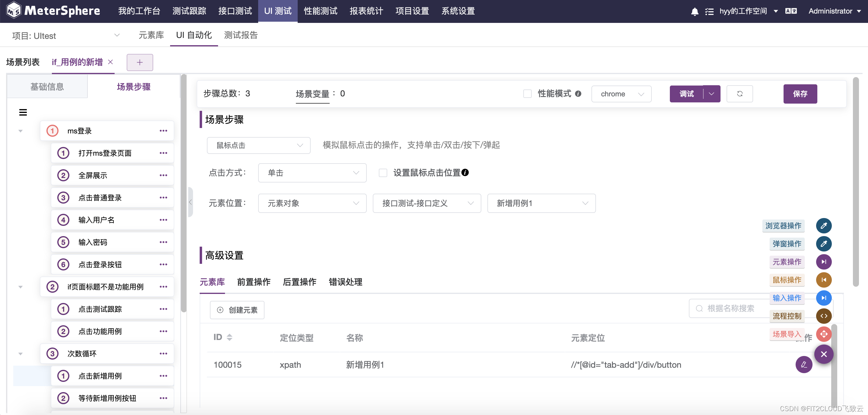Click the 创建元素 button
This screenshot has height=415, width=868.
click(x=237, y=310)
